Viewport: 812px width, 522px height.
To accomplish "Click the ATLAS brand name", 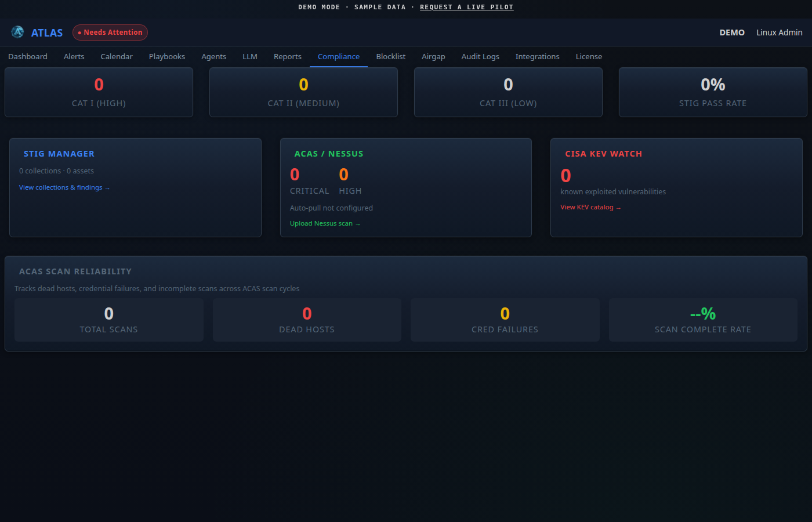I will (x=47, y=33).
